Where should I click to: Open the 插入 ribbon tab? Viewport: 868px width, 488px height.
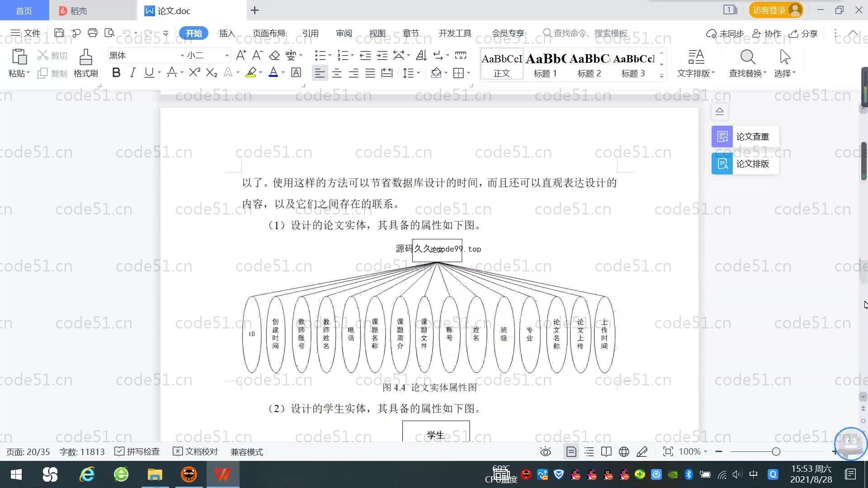227,33
